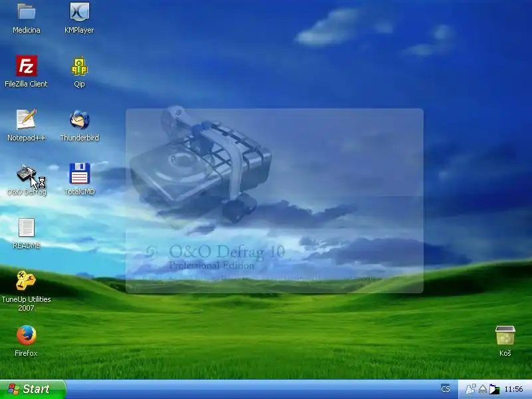Image resolution: width=532 pixels, height=399 pixels.
Task: Click the first network tray icon
Action: click(470, 389)
